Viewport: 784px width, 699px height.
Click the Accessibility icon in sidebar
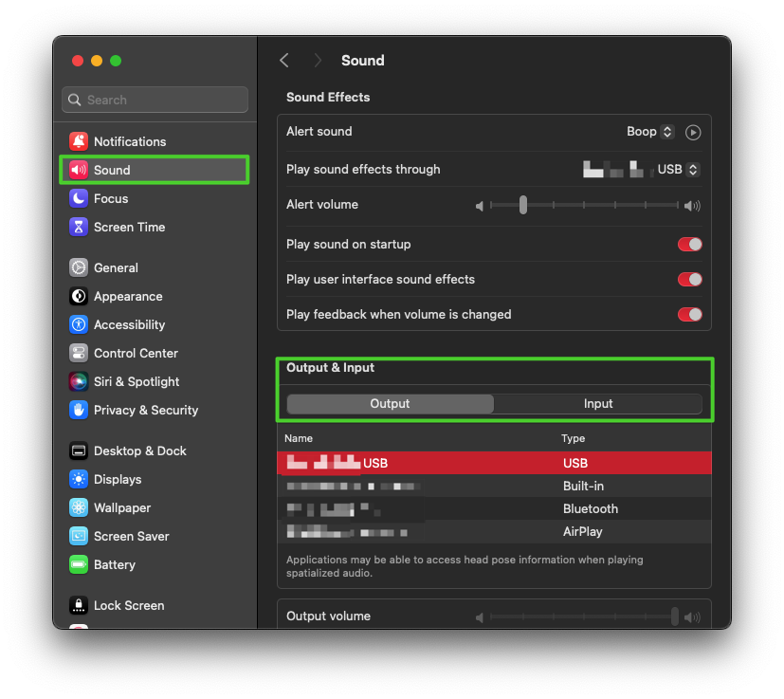(79, 324)
